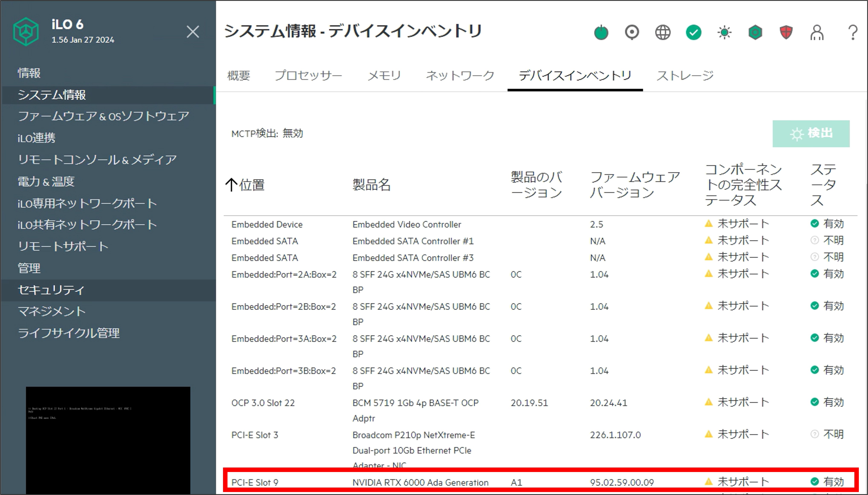
Task: Click the Embedded Video Controller product name
Action: pos(407,224)
